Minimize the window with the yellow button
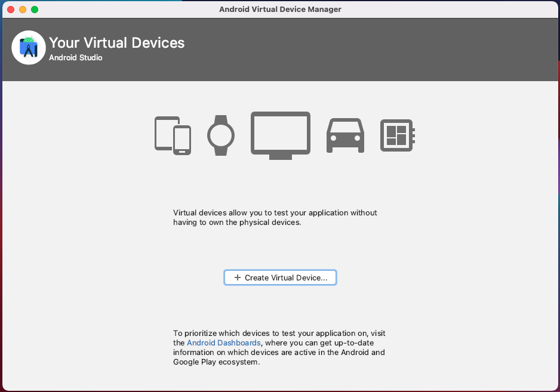The image size is (560, 392). 23,10
